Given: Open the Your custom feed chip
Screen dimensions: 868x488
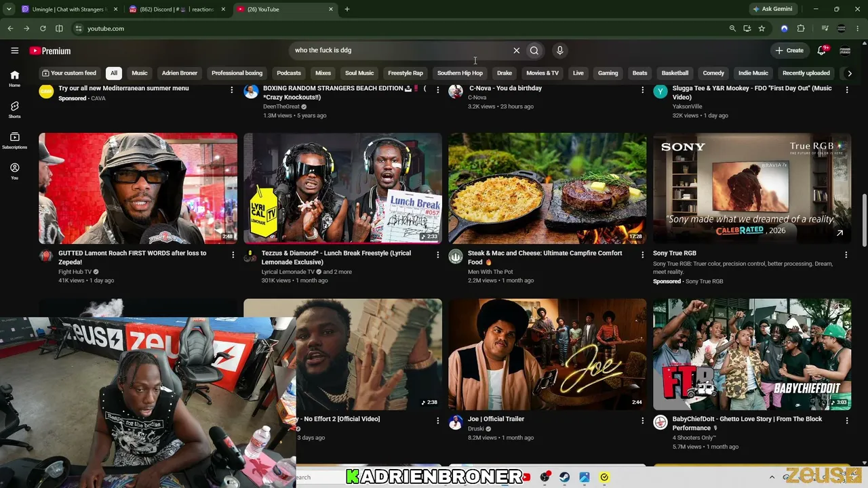Looking at the screenshot, I should 69,73.
